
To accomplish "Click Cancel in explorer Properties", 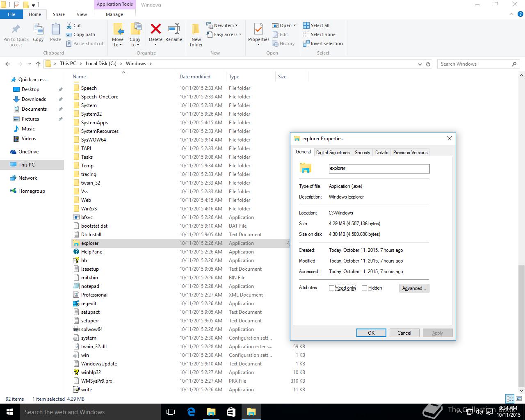I will click(x=404, y=333).
